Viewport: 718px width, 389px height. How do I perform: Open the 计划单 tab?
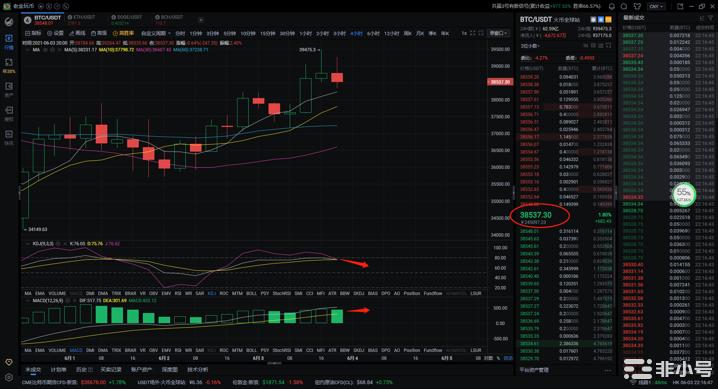58,369
